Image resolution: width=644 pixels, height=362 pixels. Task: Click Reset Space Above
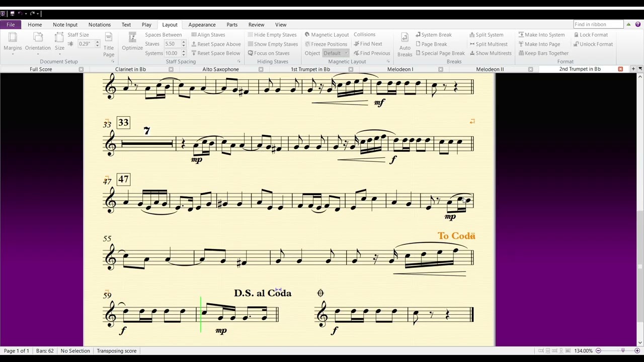pos(215,44)
